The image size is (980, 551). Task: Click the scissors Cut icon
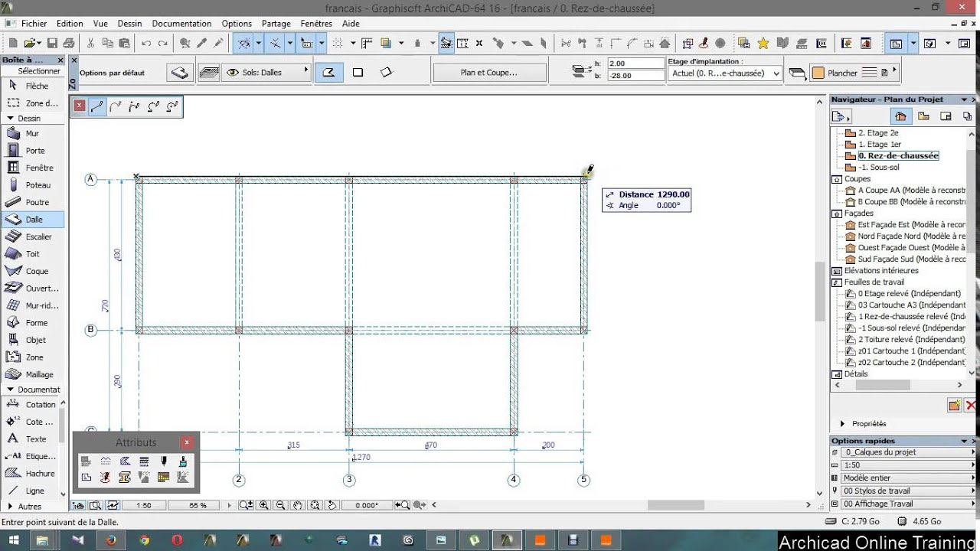[x=90, y=44]
